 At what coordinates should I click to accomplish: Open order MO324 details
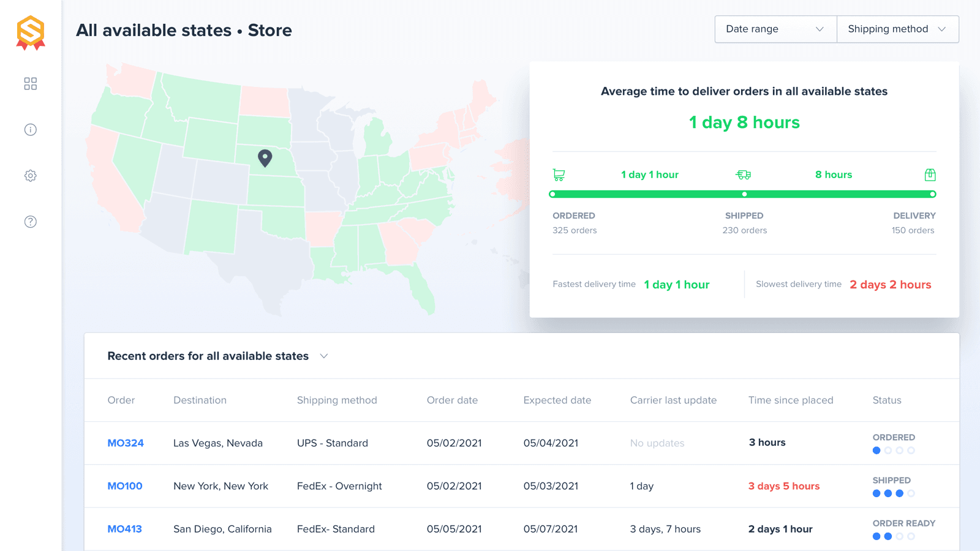point(126,443)
